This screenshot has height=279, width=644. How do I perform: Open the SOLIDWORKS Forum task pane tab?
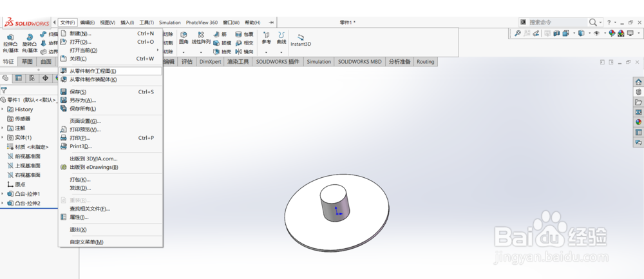pyautogui.click(x=638, y=142)
